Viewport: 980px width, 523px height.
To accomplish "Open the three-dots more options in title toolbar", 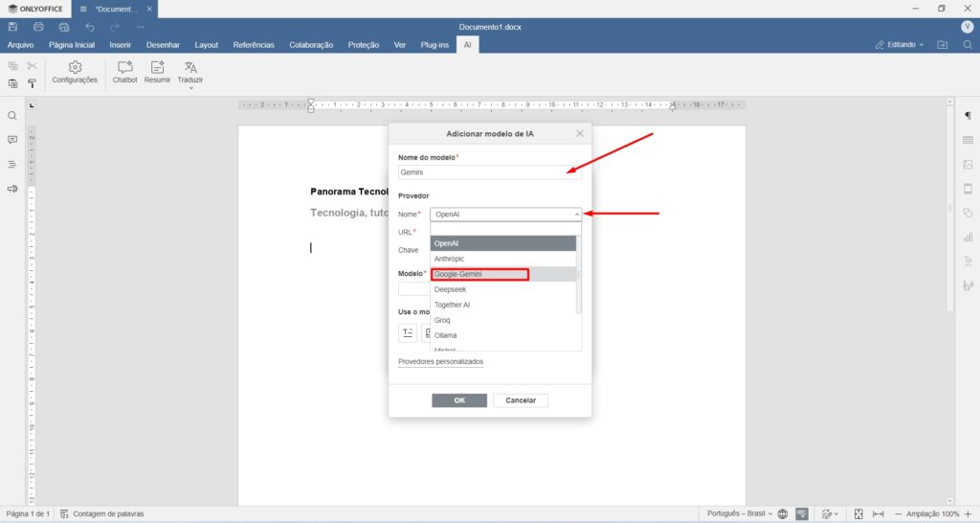I will [x=140, y=27].
